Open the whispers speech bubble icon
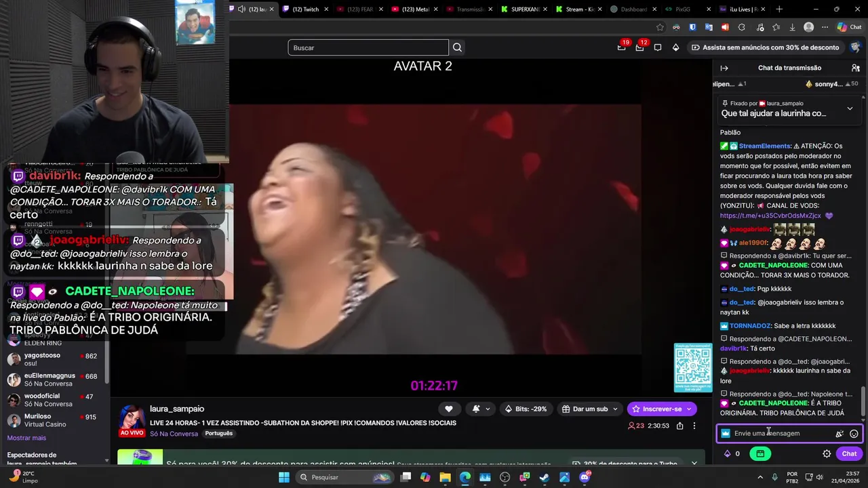 click(x=658, y=47)
